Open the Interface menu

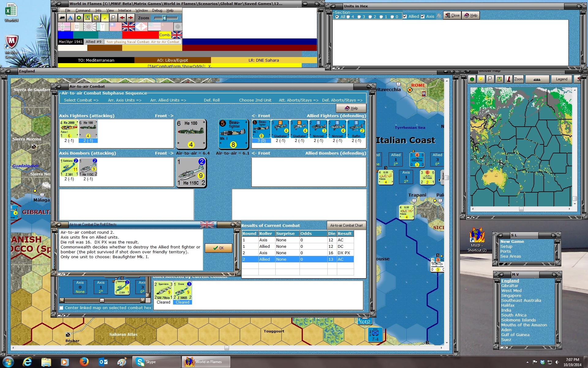[x=125, y=10]
